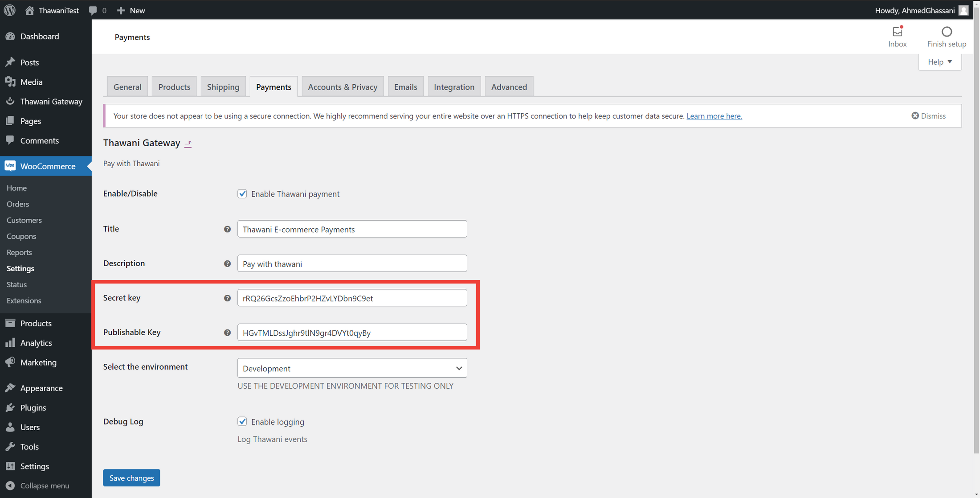The width and height of the screenshot is (980, 498).
Task: Click the Collapse menu arrow icon
Action: click(x=10, y=486)
